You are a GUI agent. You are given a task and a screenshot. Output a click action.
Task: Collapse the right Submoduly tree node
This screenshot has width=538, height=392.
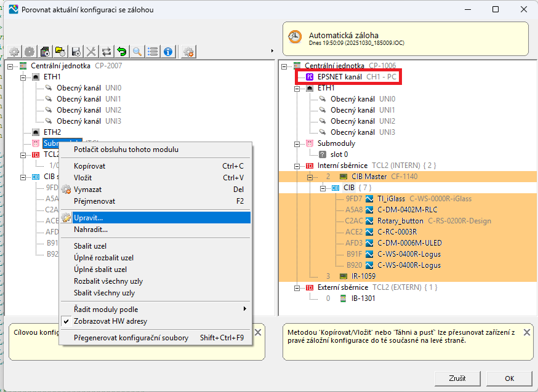click(x=297, y=143)
